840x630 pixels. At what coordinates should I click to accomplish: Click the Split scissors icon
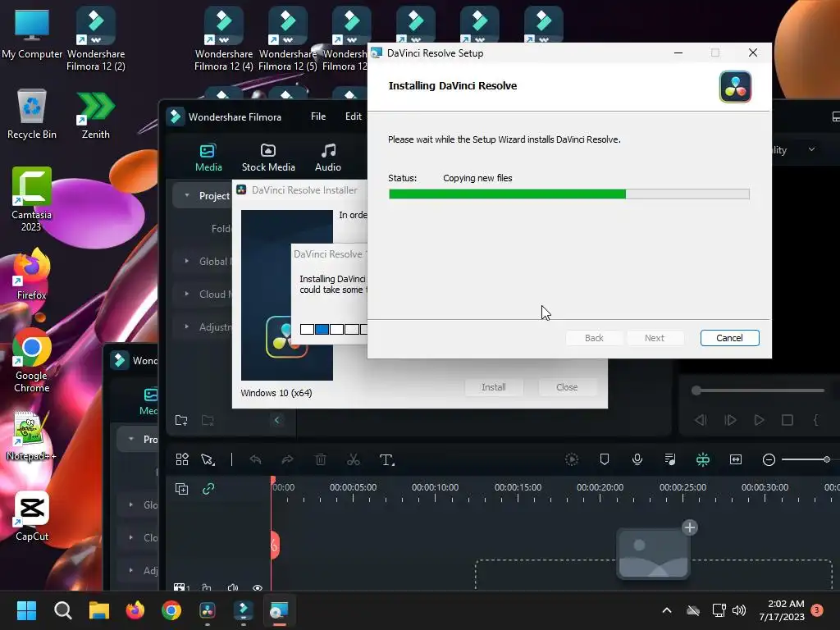[354, 459]
